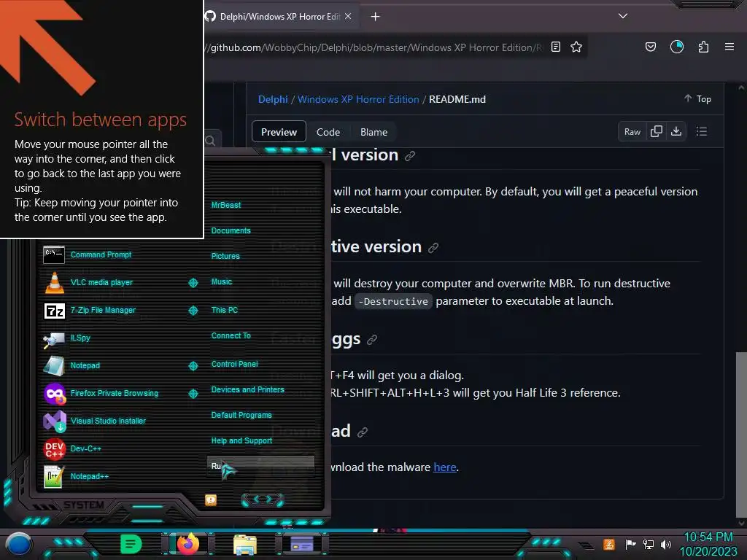Click the purple card app taskbar icon
The height and width of the screenshot is (560, 747).
[302, 544]
